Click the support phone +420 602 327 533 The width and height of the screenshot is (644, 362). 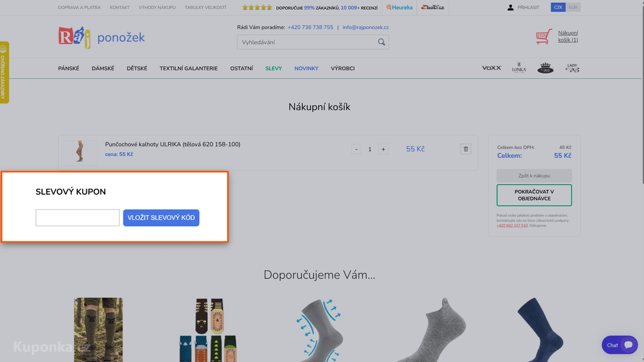pyautogui.click(x=512, y=225)
